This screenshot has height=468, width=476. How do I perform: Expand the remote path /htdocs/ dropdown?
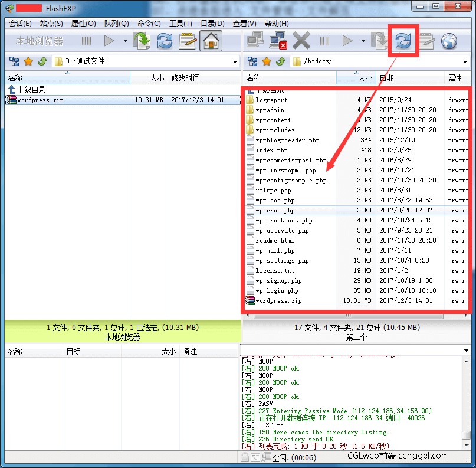tap(465, 61)
